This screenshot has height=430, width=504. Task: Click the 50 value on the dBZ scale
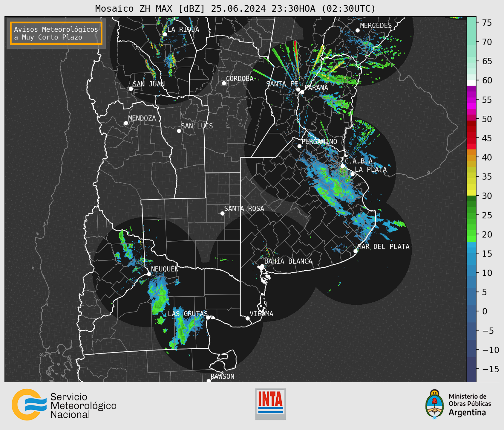[487, 119]
